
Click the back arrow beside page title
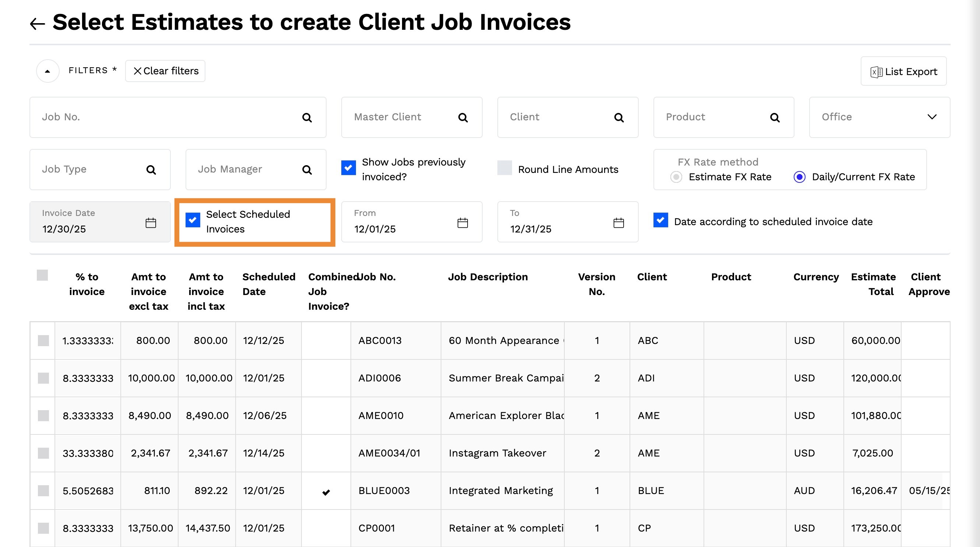tap(37, 24)
